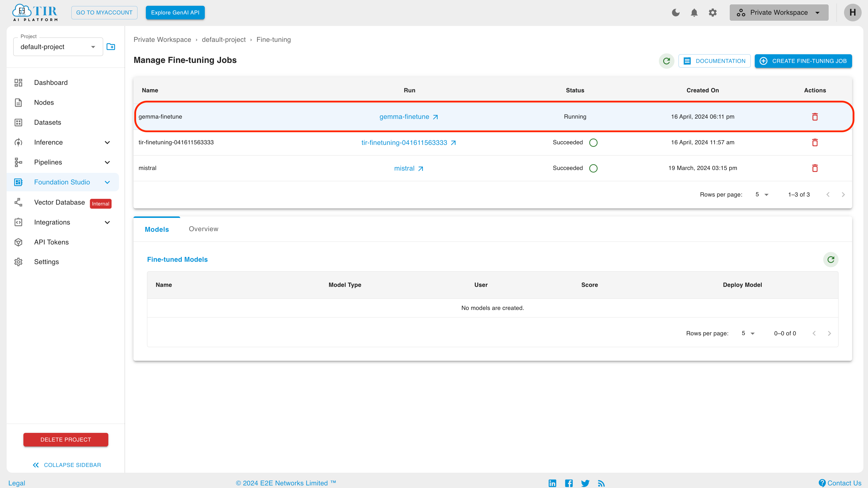Delete the gemma-finetune job
Viewport: 868px width, 488px height.
point(815,117)
